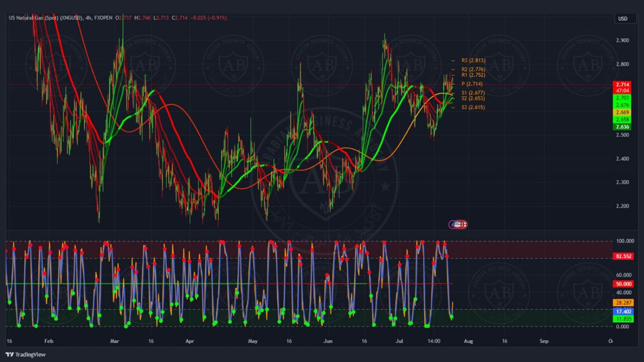Click the orange 2.669 price axis label

pos(623,113)
